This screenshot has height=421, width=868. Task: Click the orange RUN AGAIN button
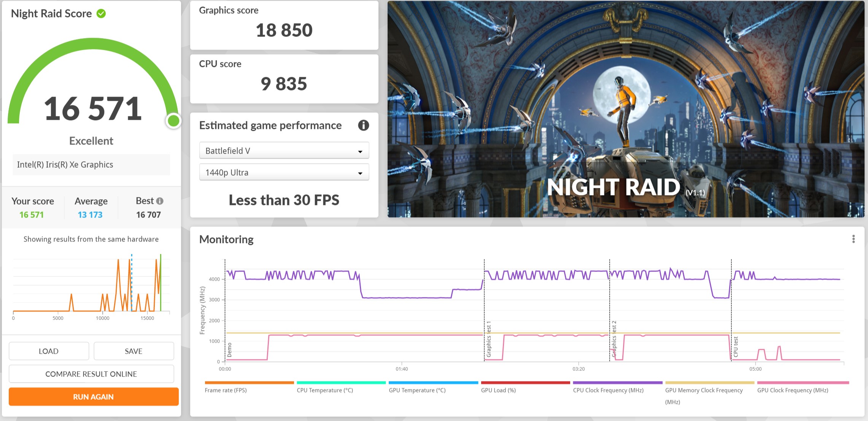click(94, 397)
